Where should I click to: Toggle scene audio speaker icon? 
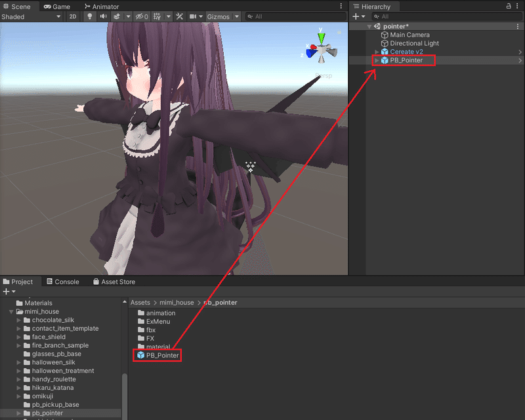click(x=104, y=16)
